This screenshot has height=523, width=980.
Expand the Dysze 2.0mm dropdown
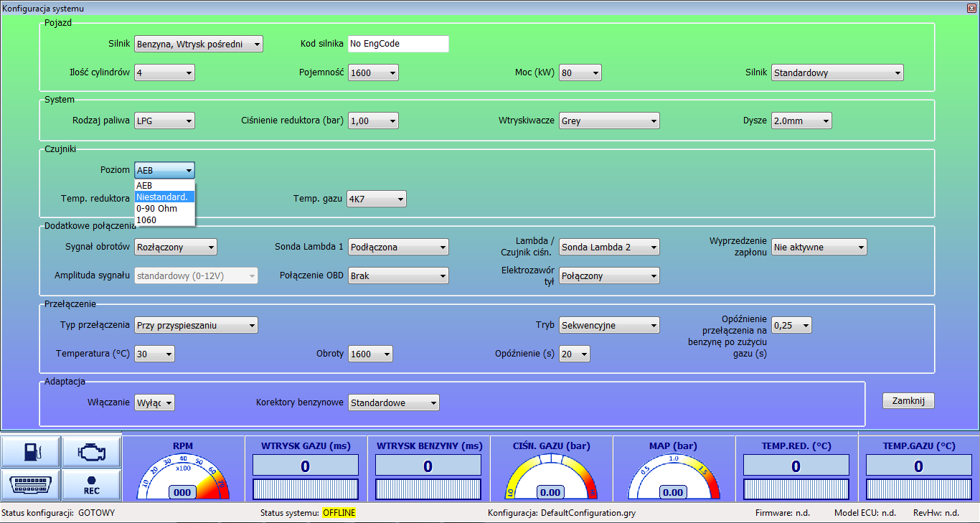click(x=801, y=121)
